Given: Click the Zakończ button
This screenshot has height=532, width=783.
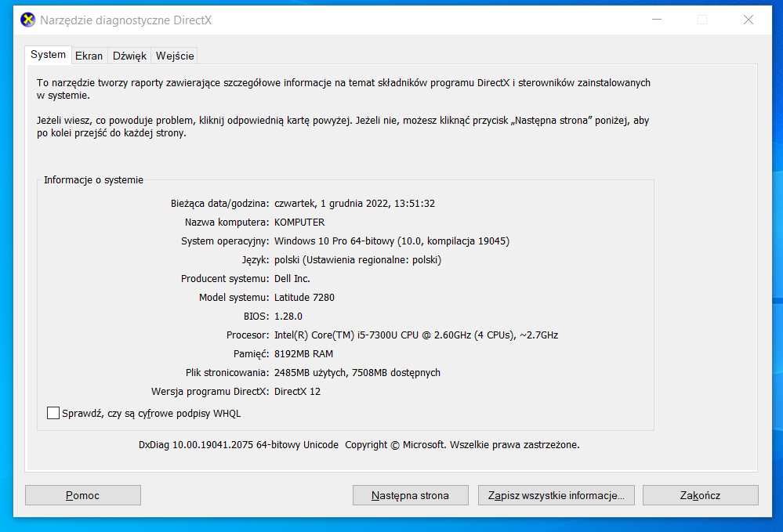Looking at the screenshot, I should 700,495.
